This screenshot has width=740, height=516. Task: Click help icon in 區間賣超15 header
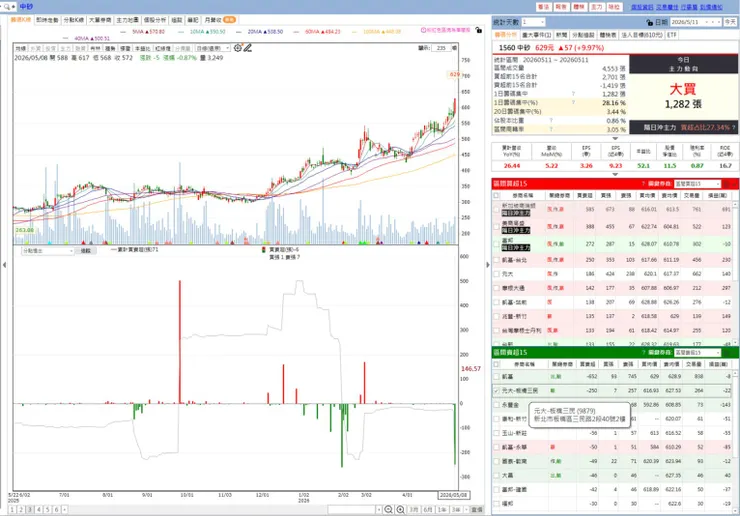[643, 353]
